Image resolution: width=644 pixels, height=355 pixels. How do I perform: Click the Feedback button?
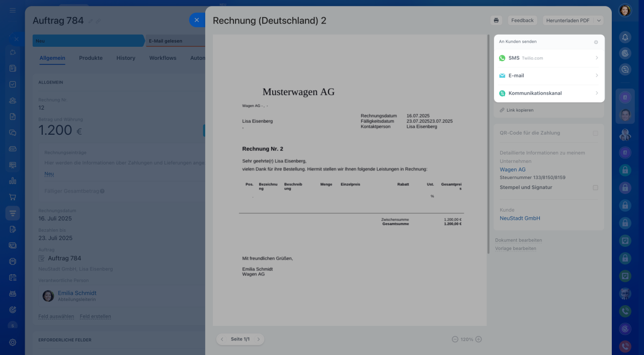522,21
